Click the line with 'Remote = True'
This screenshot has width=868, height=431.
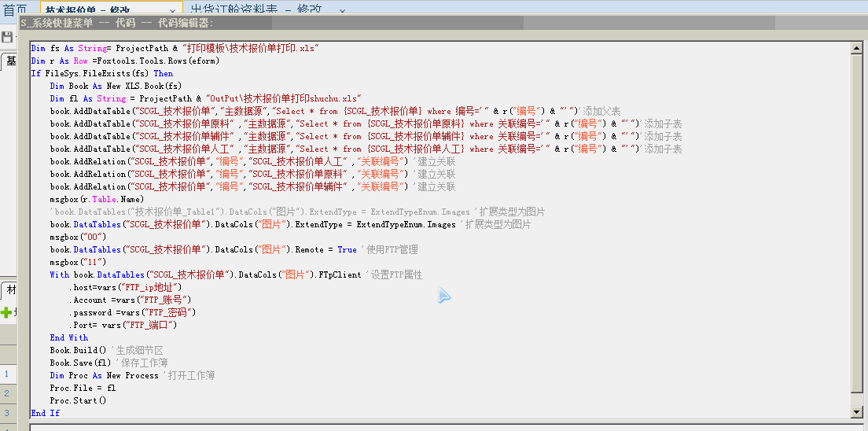tap(234, 250)
